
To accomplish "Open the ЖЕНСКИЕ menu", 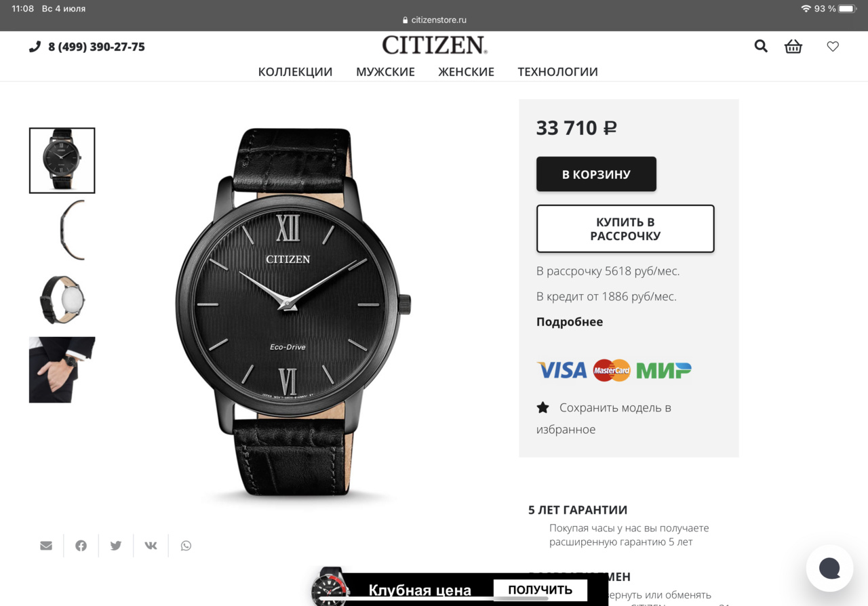I will pos(466,72).
